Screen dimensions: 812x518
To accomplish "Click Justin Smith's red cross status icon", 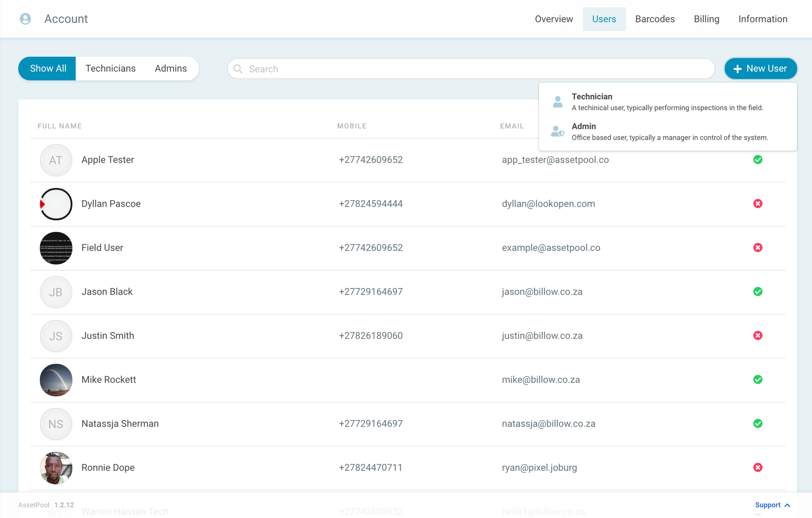I will (x=758, y=336).
